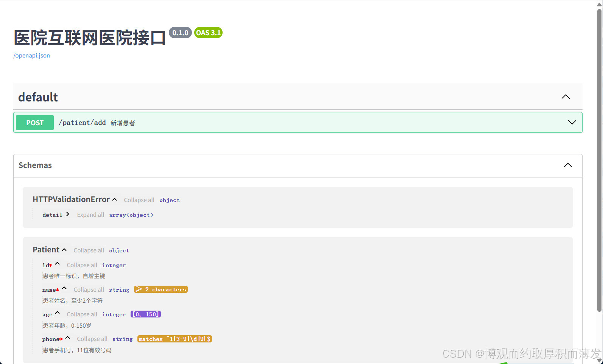Screen dimensions: 603x364
Task: Click the description 患者唯一标识，自增主键
Action: (x=74, y=276)
